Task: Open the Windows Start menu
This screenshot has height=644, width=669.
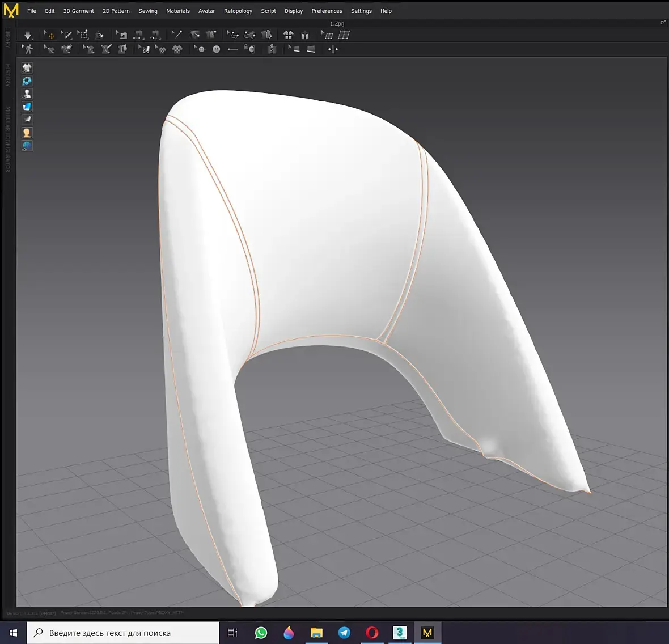Action: (x=13, y=633)
